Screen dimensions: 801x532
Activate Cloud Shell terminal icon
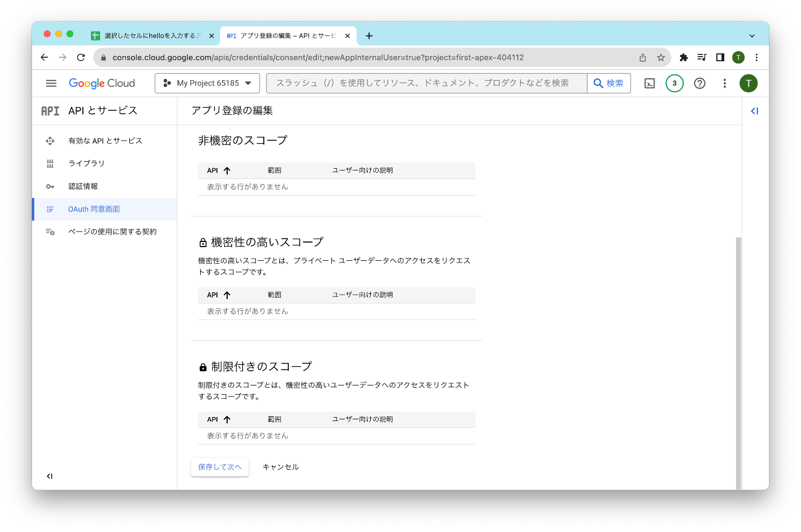tap(649, 84)
